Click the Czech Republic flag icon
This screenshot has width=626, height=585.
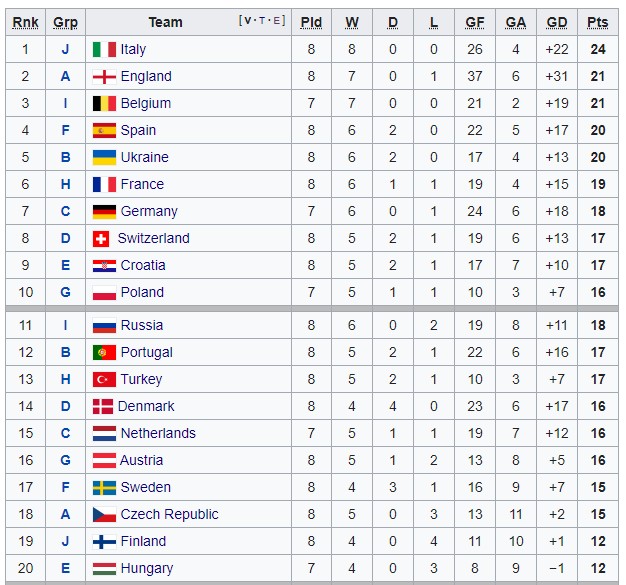(x=104, y=514)
